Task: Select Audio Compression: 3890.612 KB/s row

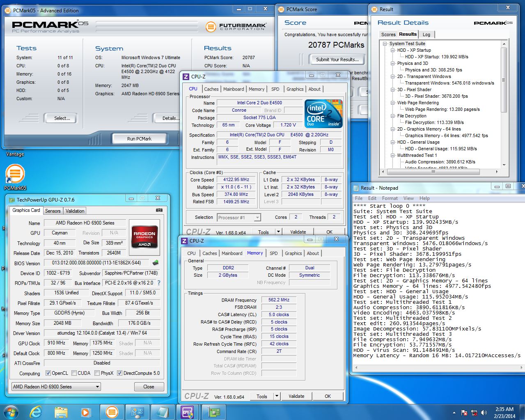Action: [440, 162]
